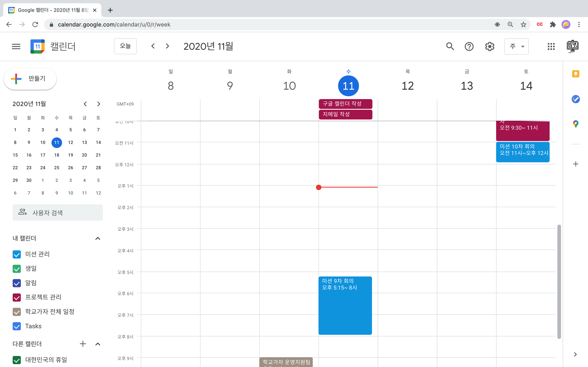588x367 pixels.
Task: Open Google Maps in the side panel
Action: point(575,124)
